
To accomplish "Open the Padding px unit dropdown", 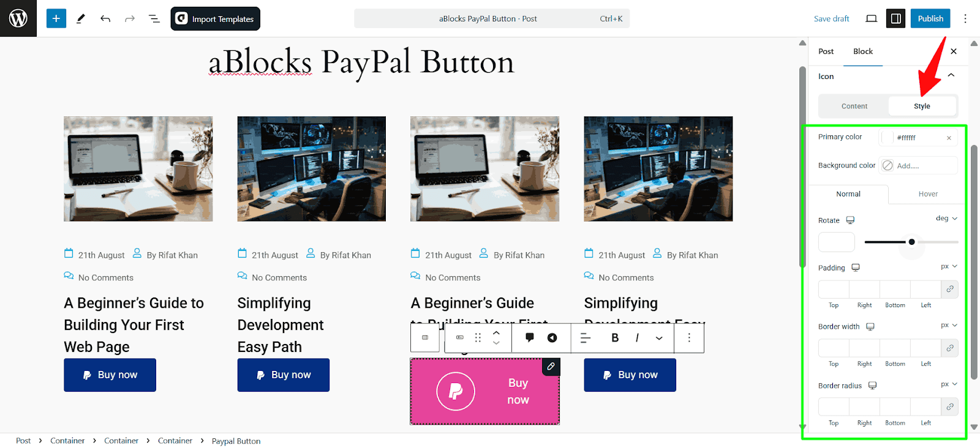I will tap(949, 266).
